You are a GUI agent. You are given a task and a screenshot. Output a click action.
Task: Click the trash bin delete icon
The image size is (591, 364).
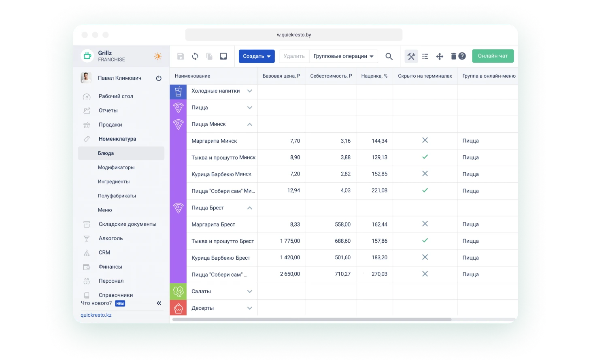pyautogui.click(x=453, y=56)
